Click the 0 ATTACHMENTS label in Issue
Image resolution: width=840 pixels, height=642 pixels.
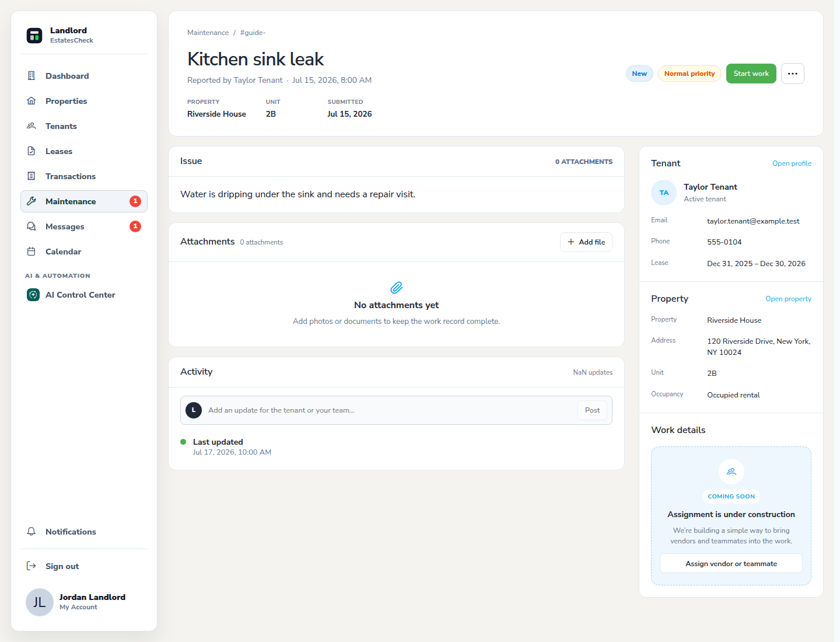click(584, 162)
